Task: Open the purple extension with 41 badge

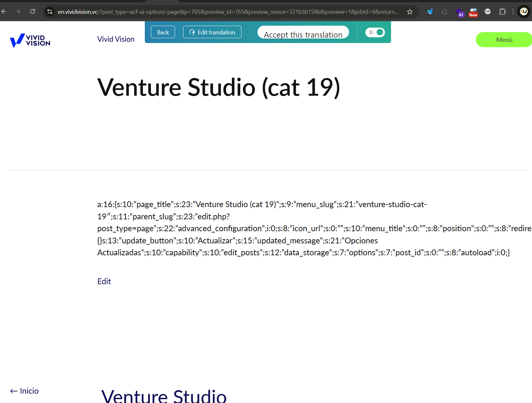Action: tap(460, 13)
